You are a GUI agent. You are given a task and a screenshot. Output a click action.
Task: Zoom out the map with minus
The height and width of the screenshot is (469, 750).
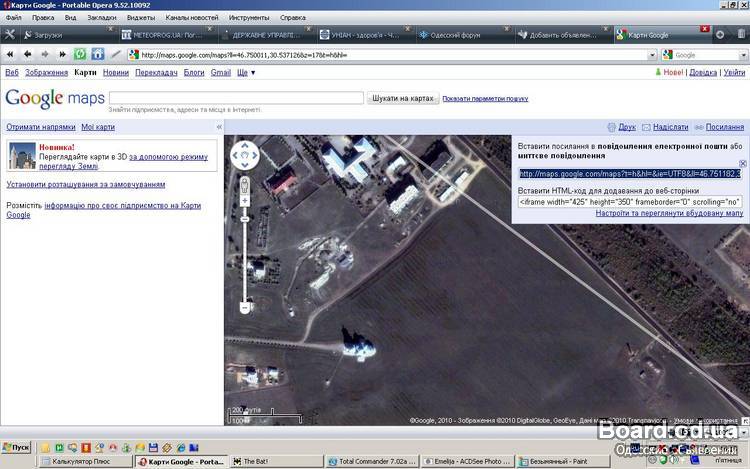(244, 308)
